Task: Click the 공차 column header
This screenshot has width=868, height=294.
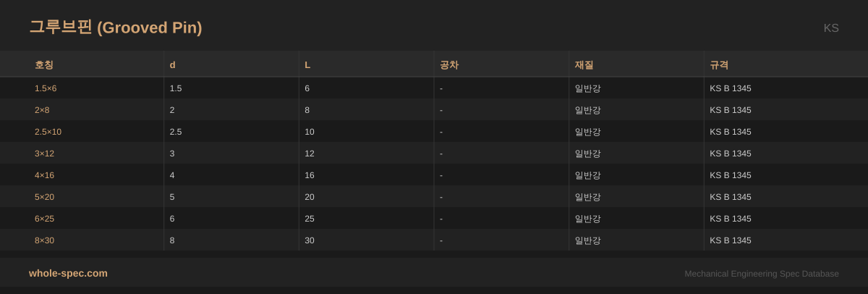Action: (449, 64)
